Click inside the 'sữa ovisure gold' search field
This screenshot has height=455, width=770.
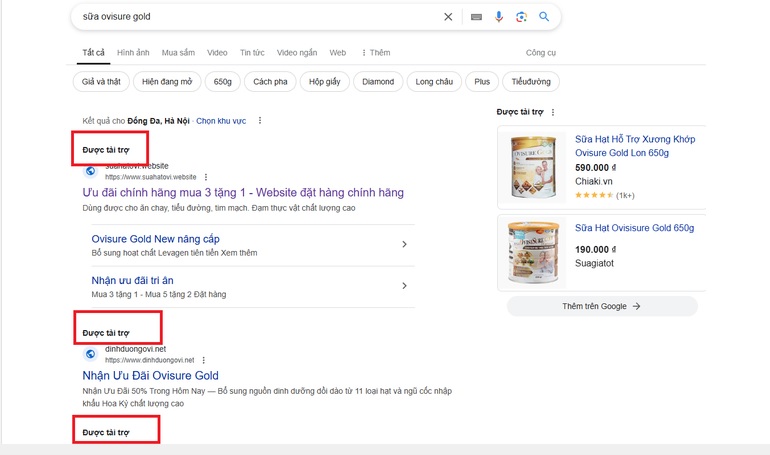[x=255, y=17]
